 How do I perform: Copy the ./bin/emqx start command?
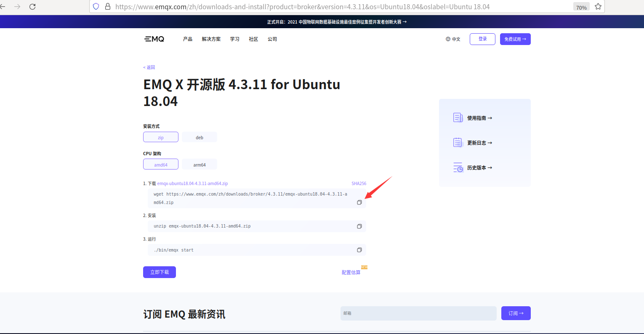pyautogui.click(x=359, y=250)
